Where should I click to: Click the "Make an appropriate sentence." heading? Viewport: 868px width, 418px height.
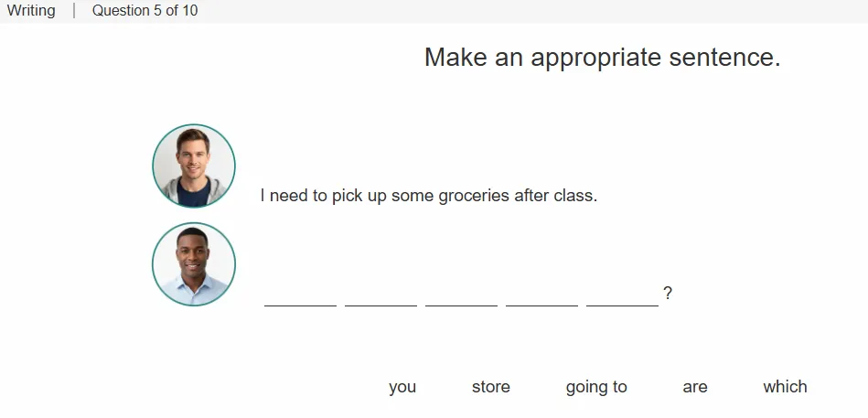[602, 58]
